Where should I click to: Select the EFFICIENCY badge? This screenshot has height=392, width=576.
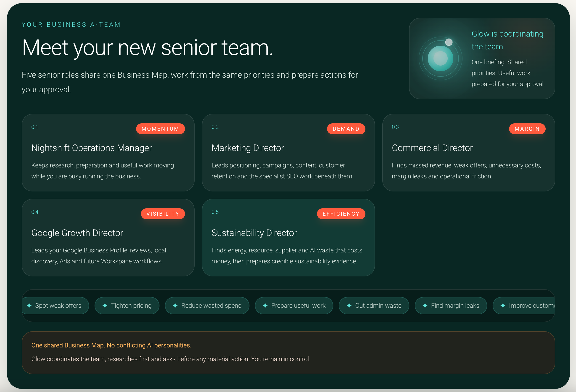coord(341,214)
